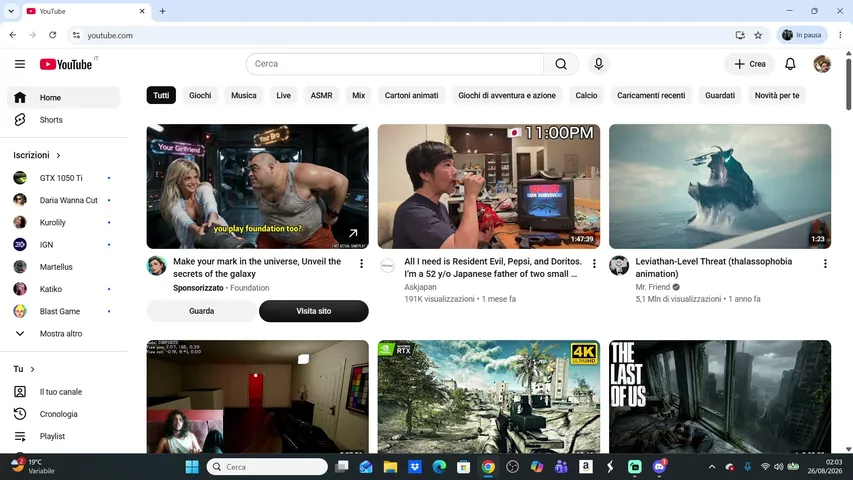853x480 pixels.
Task: Open Il tuo canale in sidebar
Action: click(x=64, y=392)
